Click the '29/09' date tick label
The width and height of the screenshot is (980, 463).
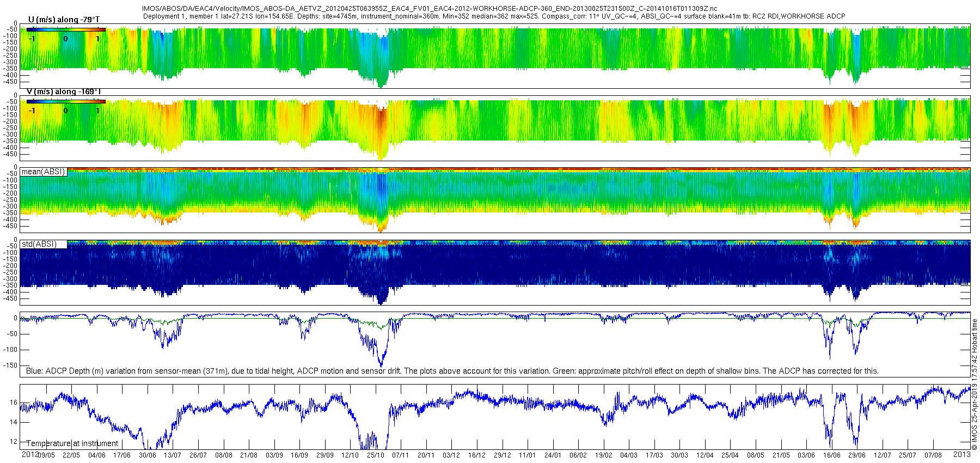(x=325, y=455)
